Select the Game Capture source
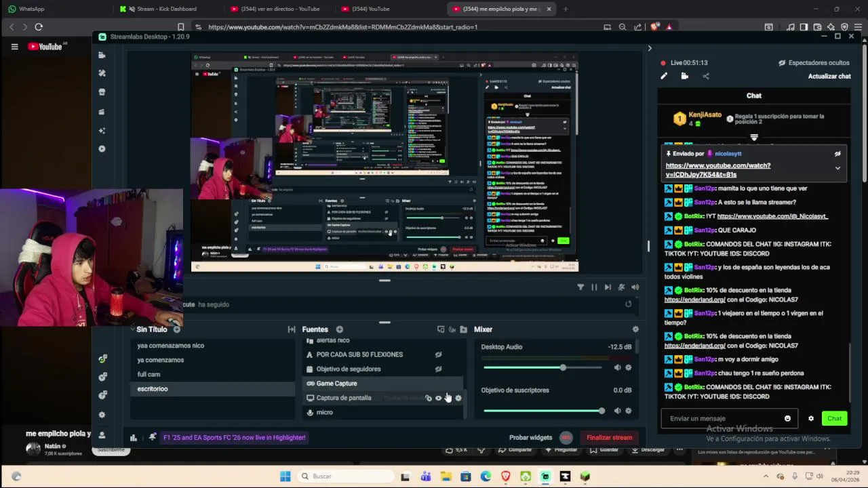The width and height of the screenshot is (868, 488). tap(383, 384)
